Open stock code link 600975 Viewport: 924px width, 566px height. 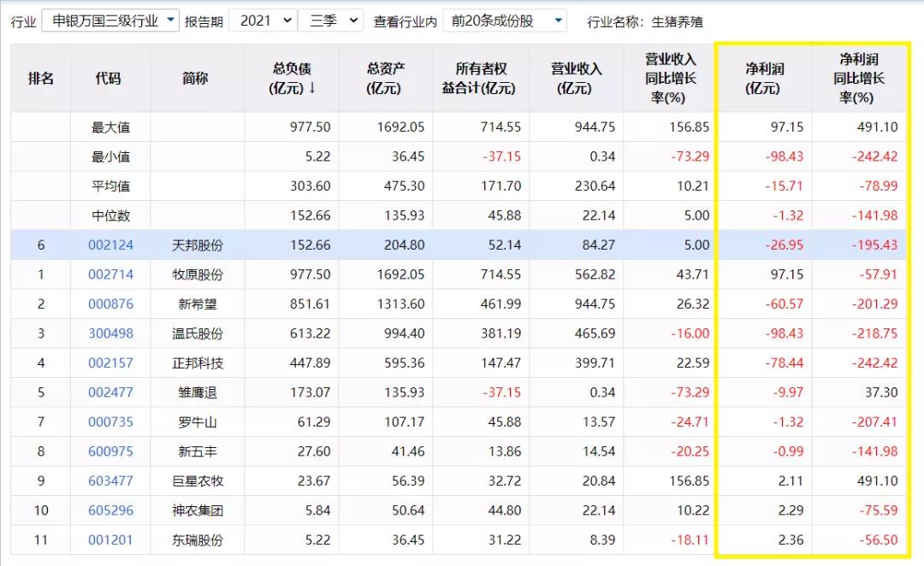pyautogui.click(x=110, y=451)
